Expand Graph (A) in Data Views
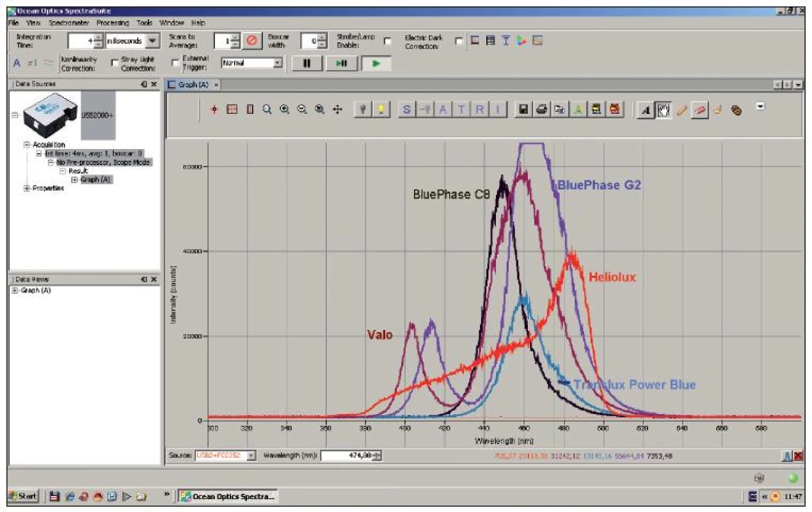812x512 pixels. (x=15, y=291)
